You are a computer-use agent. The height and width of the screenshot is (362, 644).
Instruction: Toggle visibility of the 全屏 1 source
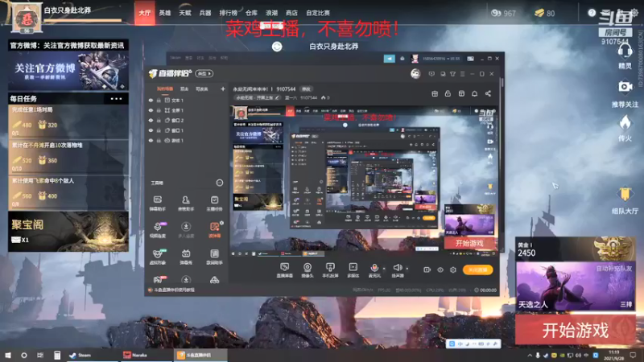pos(151,110)
